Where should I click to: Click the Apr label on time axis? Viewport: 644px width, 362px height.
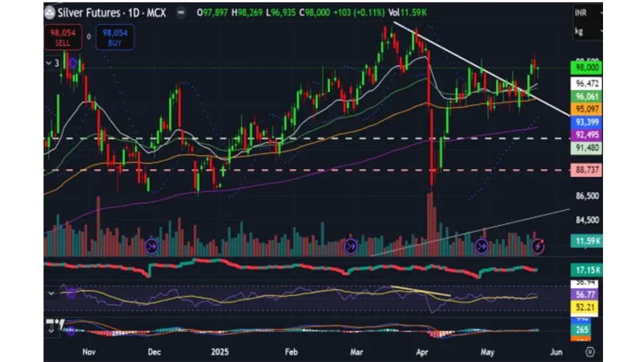pyautogui.click(x=423, y=351)
